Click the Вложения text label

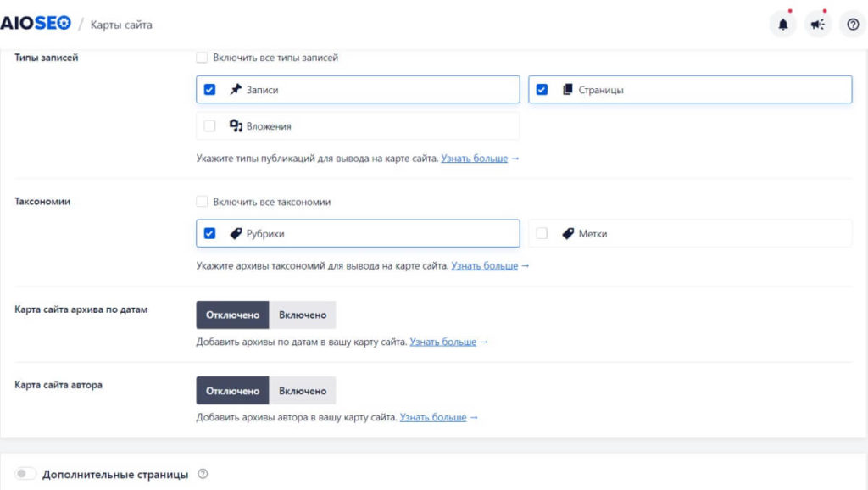pos(269,126)
